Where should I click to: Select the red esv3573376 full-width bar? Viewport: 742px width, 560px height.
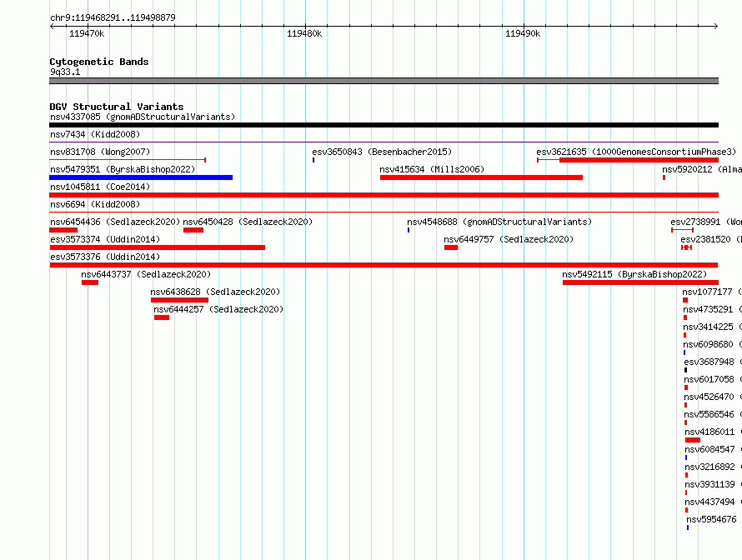(x=384, y=265)
